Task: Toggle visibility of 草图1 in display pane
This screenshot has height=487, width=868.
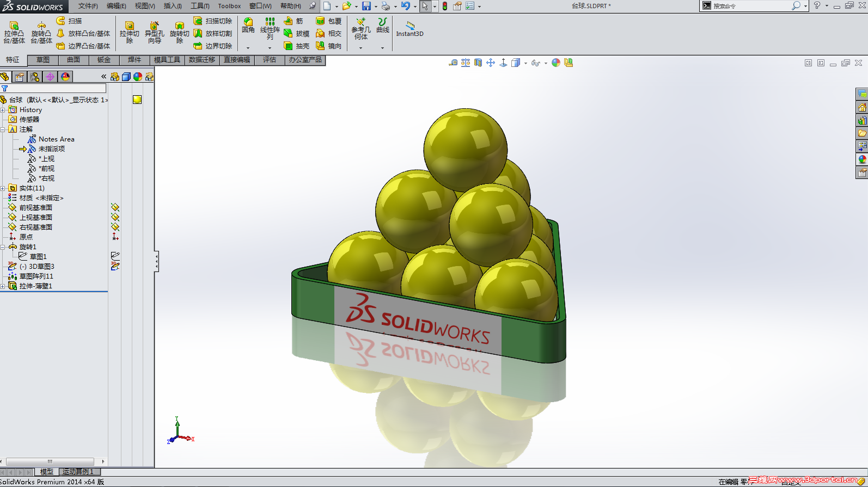Action: pyautogui.click(x=115, y=256)
